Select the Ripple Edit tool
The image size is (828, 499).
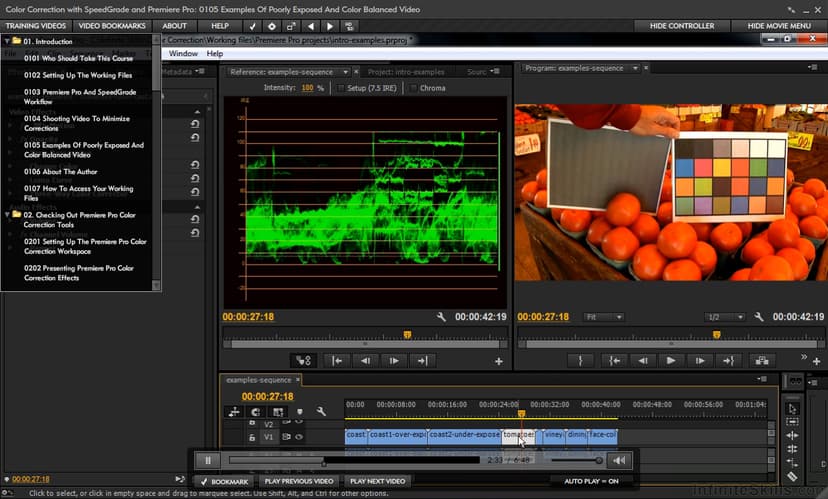(792, 435)
